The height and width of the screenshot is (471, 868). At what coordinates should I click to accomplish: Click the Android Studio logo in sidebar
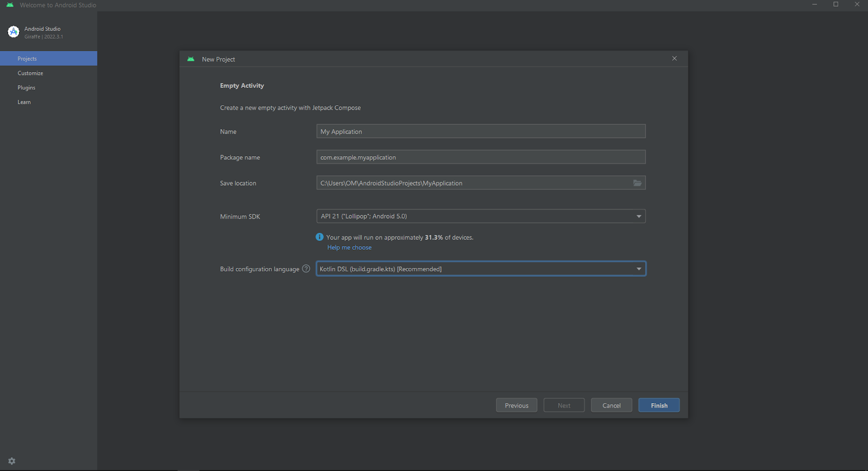pos(14,32)
